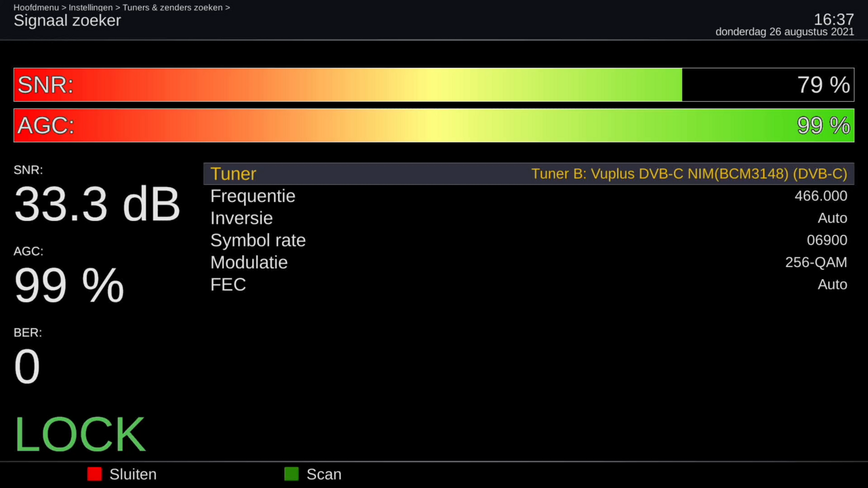Open the Modulatie 256-QAM selector
Image resolution: width=868 pixels, height=488 pixels.
(x=816, y=262)
